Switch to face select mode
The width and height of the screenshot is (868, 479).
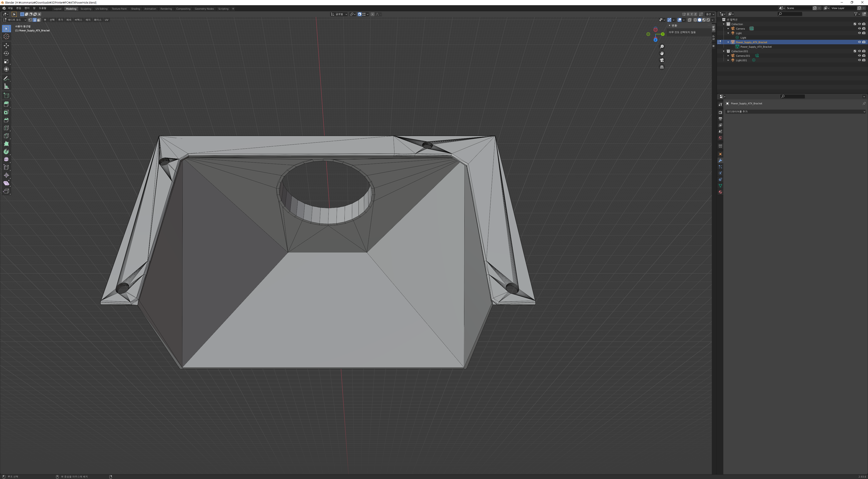click(39, 20)
